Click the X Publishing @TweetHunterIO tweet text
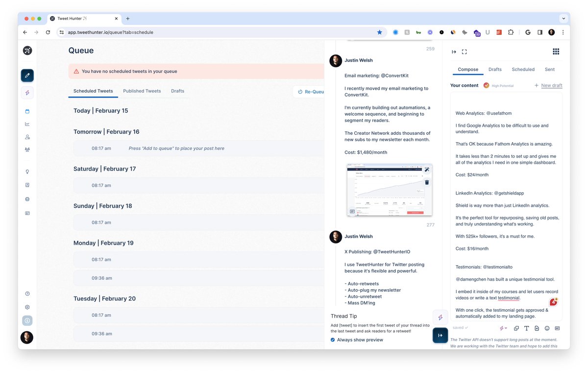The height and width of the screenshot is (373, 588). point(377,252)
